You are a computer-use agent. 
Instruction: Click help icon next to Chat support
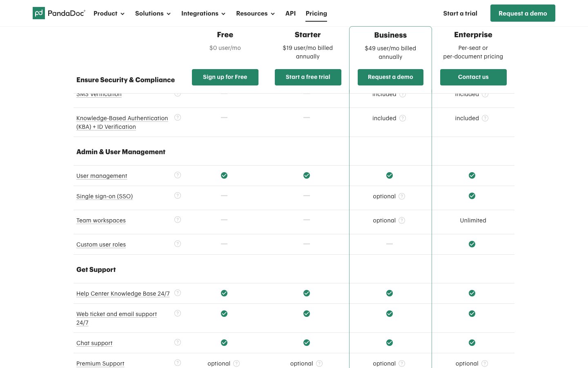click(x=178, y=342)
